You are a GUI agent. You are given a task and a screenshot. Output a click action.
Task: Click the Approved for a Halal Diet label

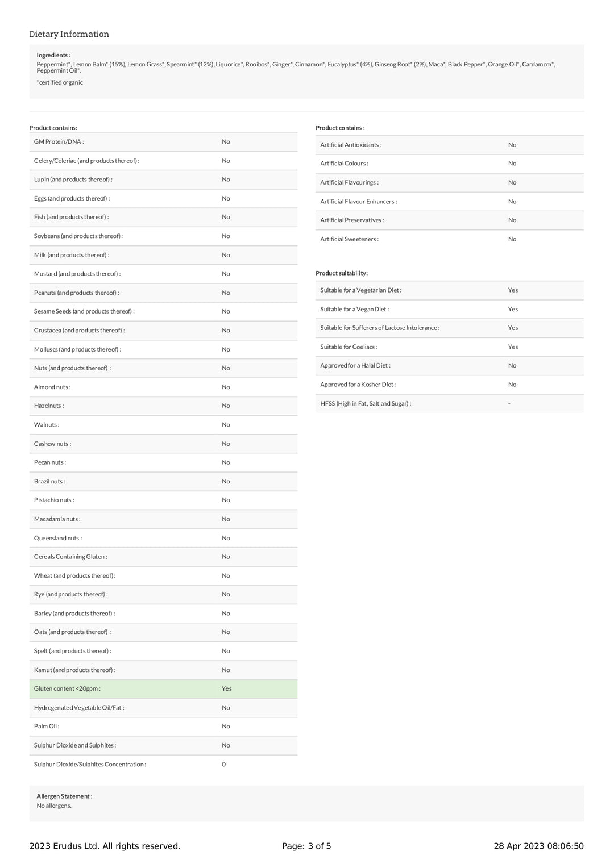pos(355,365)
